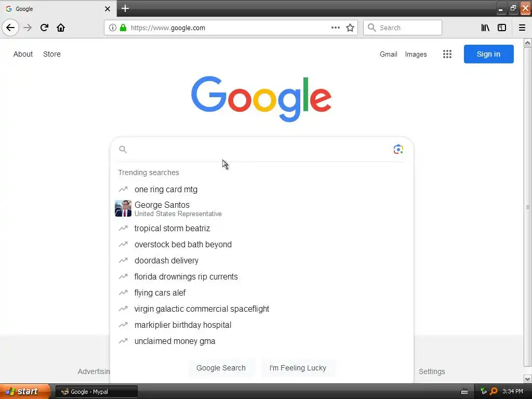Screen dimensions: 532x399
Task: Toggle the sidebar view icon
Action: pos(502,28)
